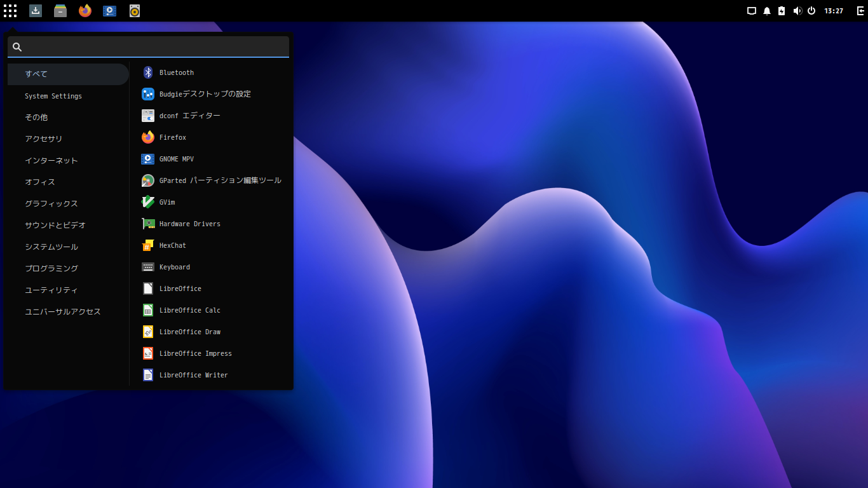Viewport: 868px width, 488px height.
Task: Click the HexChat label text
Action: click(x=173, y=245)
